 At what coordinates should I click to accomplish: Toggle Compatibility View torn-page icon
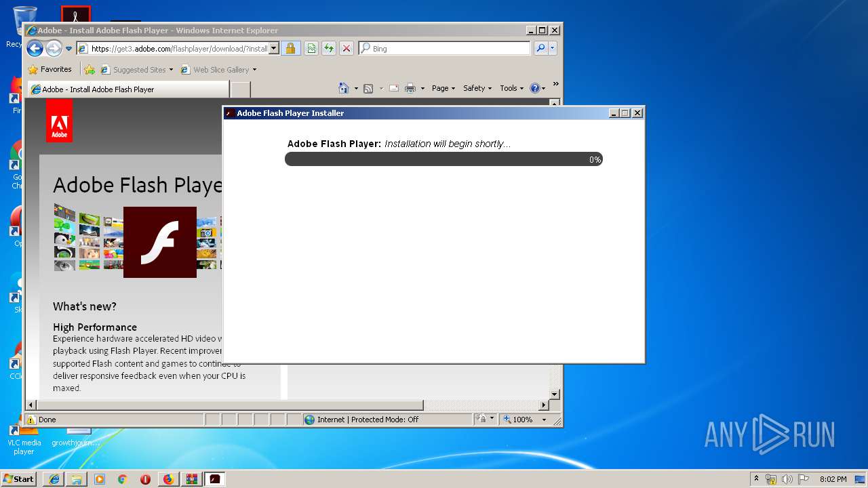(311, 48)
